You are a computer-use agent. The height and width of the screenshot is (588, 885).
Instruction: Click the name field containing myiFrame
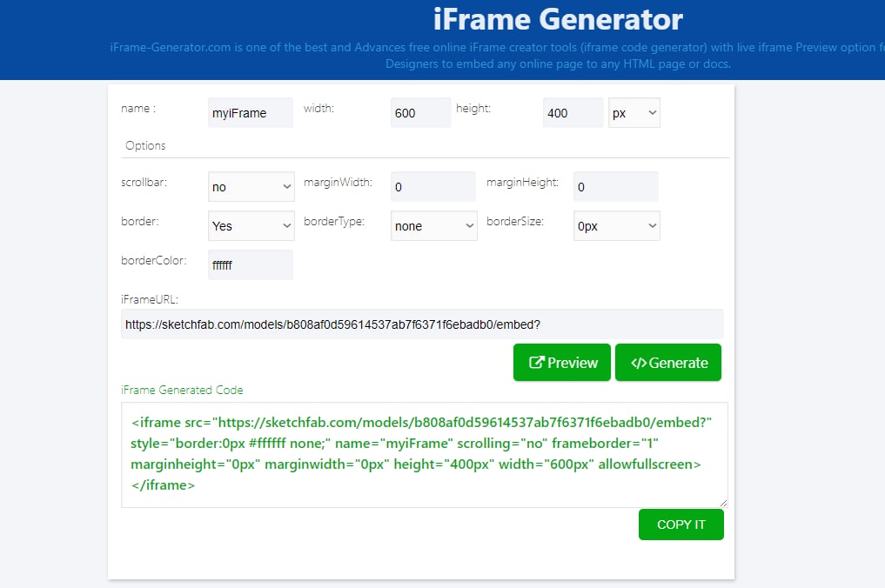[x=251, y=112]
